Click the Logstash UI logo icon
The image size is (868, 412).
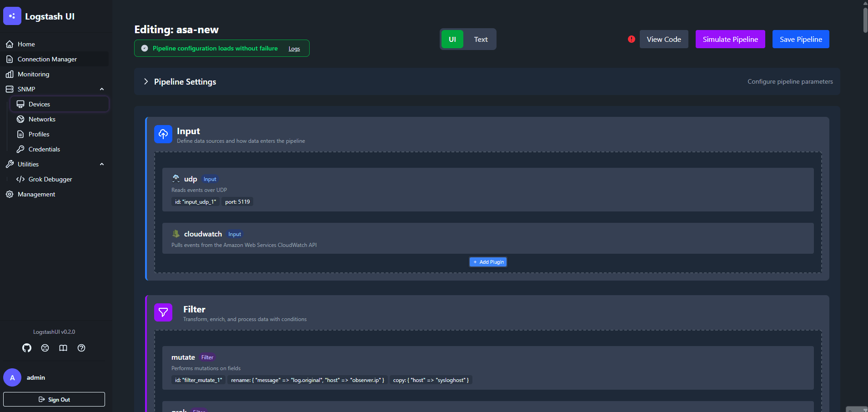click(12, 16)
